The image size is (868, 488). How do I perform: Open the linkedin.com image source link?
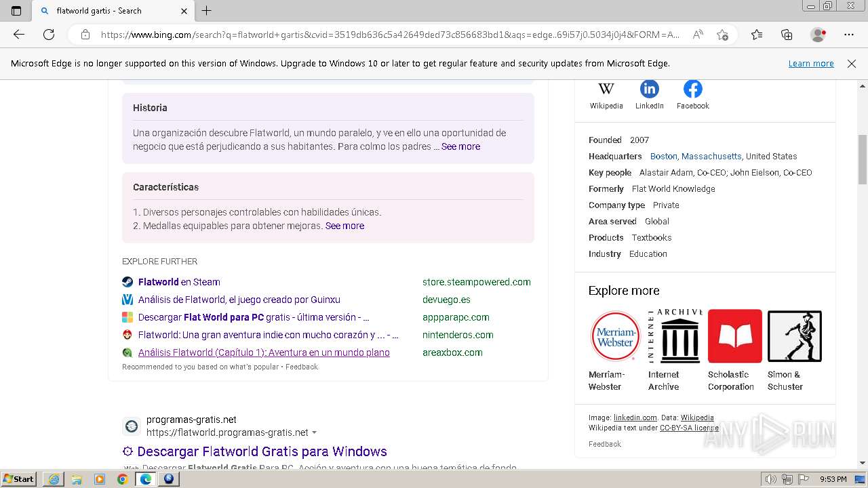pyautogui.click(x=635, y=418)
